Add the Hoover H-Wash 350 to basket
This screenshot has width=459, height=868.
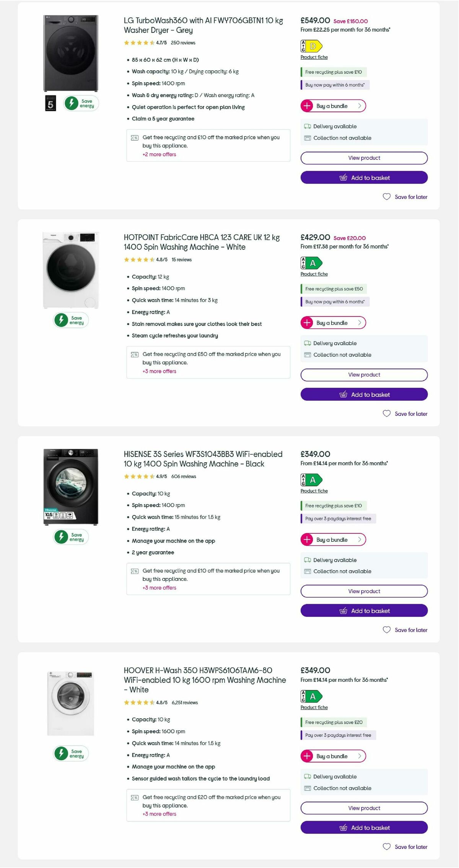tap(364, 827)
